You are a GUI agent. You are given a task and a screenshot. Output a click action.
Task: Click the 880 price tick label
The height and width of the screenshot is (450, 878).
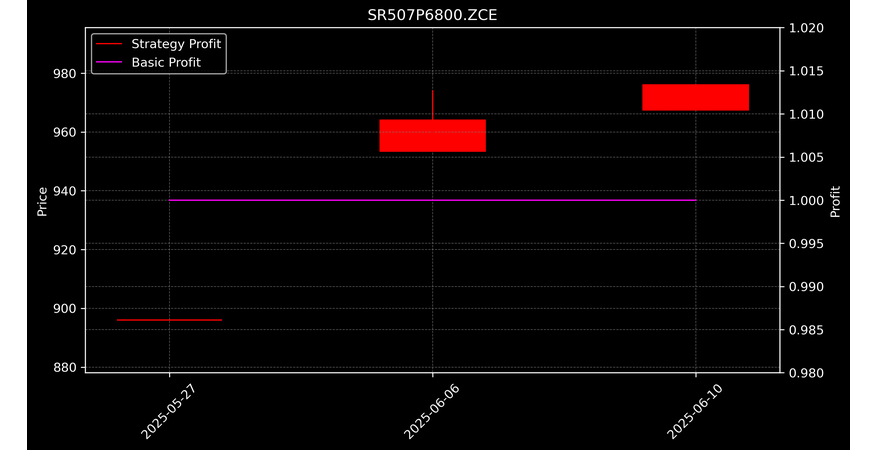pyautogui.click(x=64, y=367)
